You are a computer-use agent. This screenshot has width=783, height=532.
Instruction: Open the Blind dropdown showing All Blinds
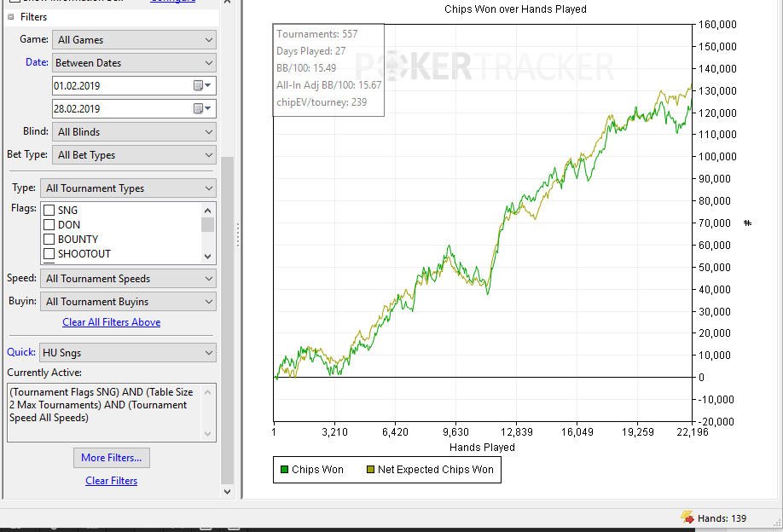click(x=134, y=132)
